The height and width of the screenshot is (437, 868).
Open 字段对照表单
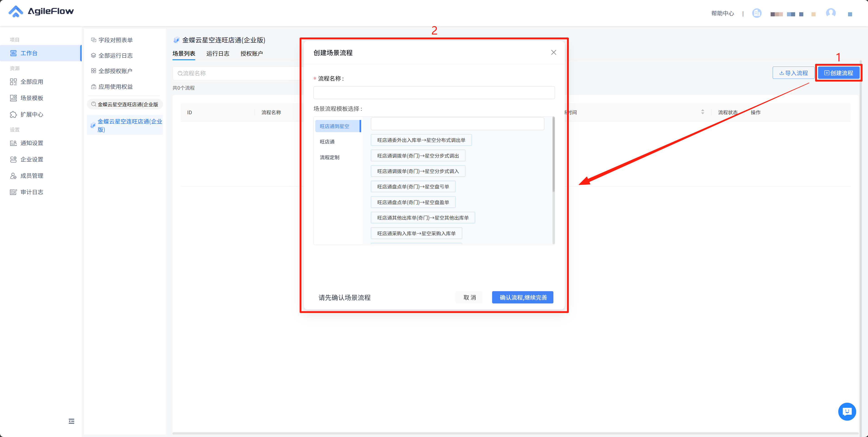click(112, 40)
